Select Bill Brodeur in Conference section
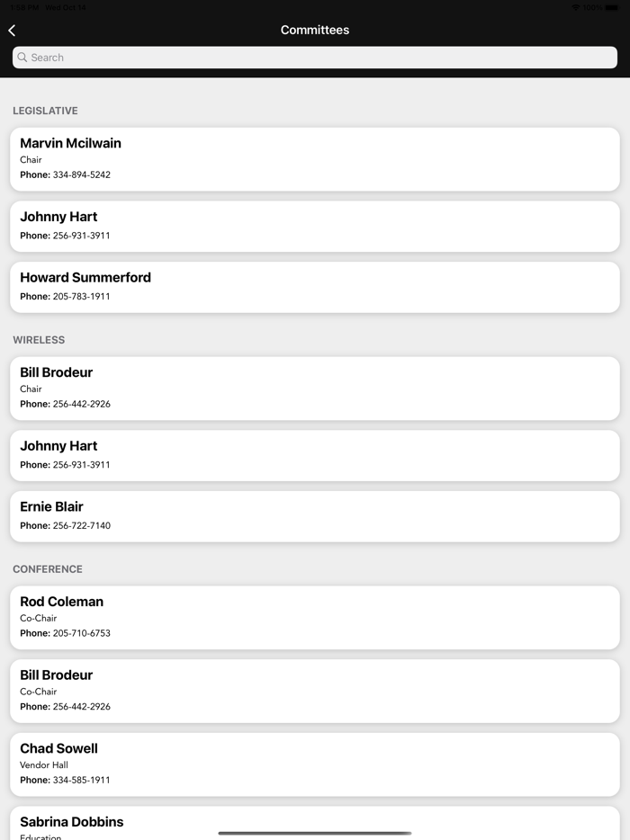Image resolution: width=630 pixels, height=840 pixels. tap(315, 691)
